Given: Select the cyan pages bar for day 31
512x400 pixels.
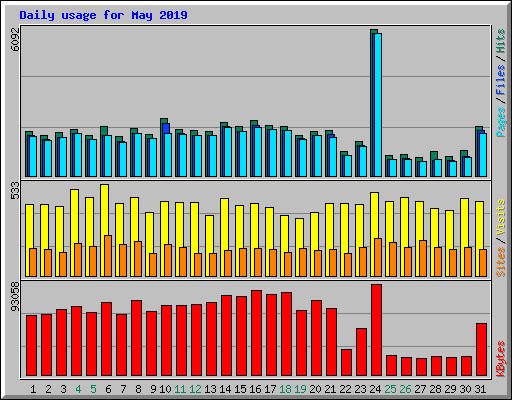Looking at the screenshot, I should (483, 155).
